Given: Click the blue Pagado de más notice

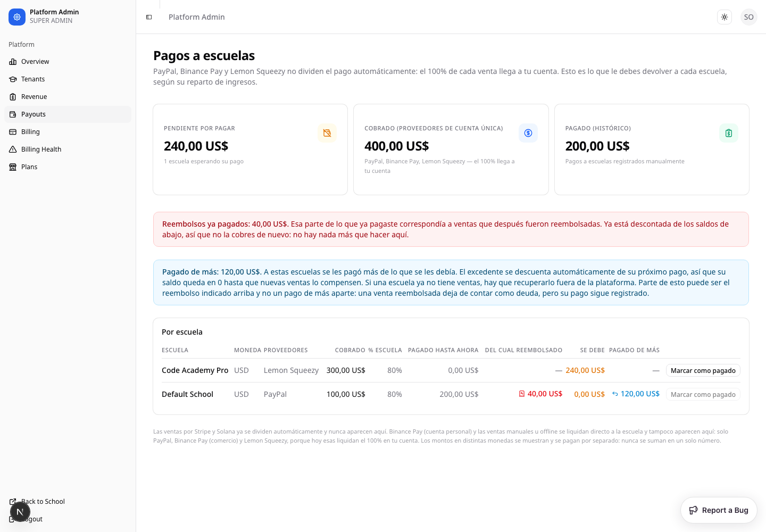Looking at the screenshot, I should [x=451, y=282].
